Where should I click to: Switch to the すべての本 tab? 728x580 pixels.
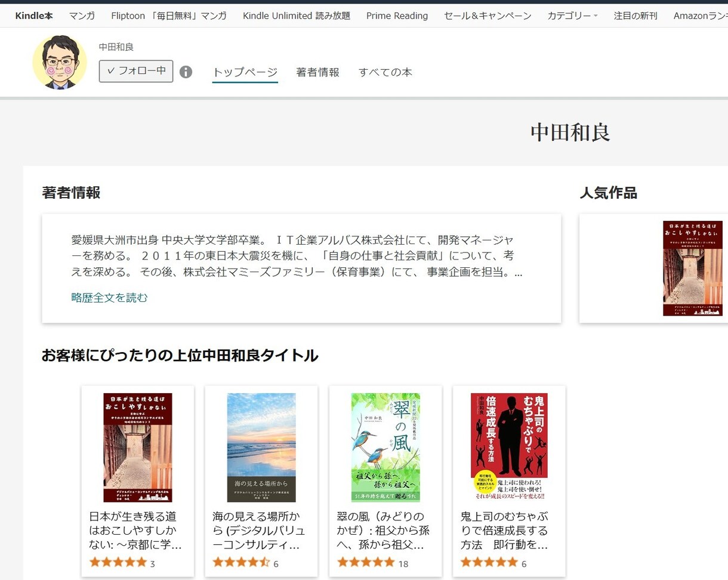(385, 72)
